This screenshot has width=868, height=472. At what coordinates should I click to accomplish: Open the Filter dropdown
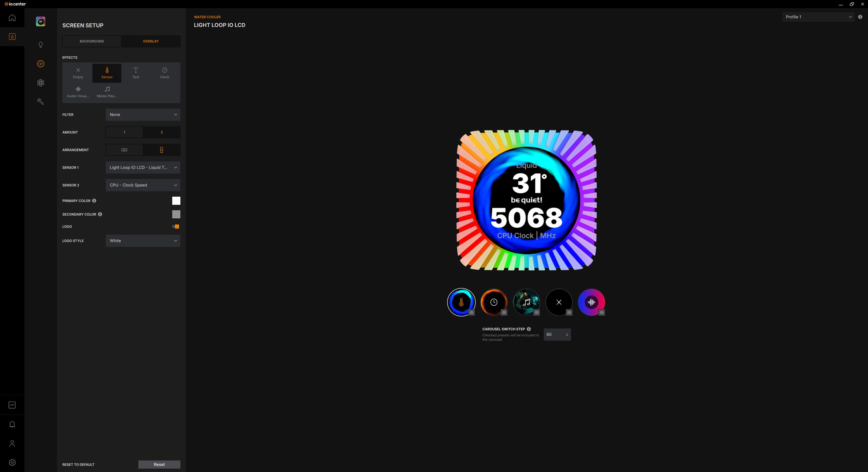tap(143, 115)
